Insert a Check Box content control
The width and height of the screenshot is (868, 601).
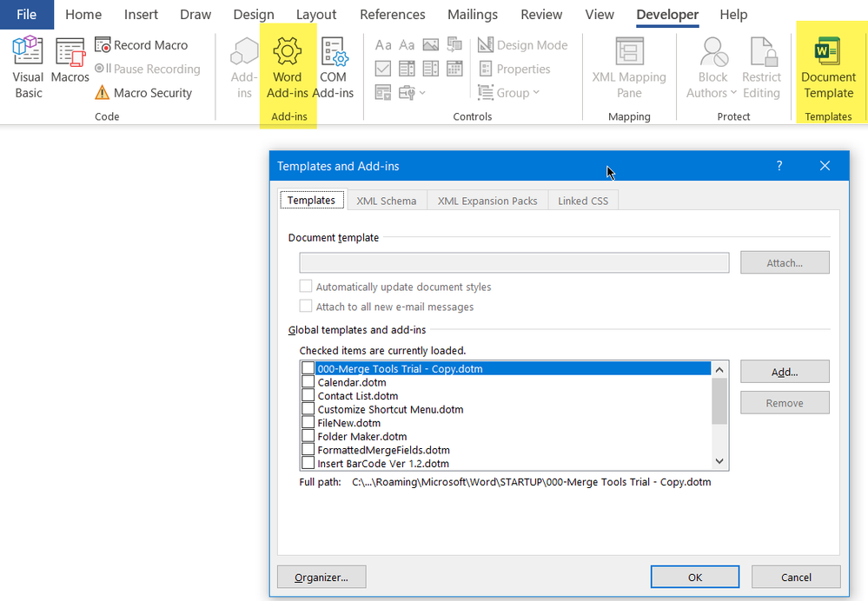click(383, 69)
